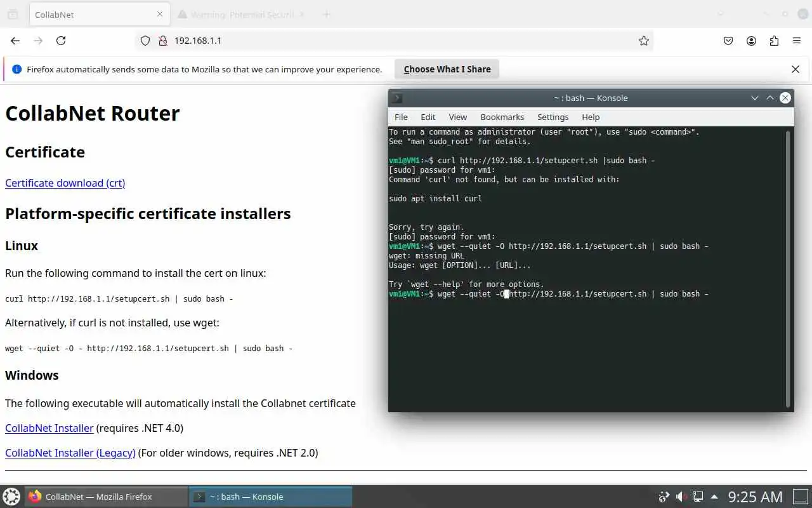Open the Konsole Edit menu
The image size is (812, 508).
click(x=428, y=117)
